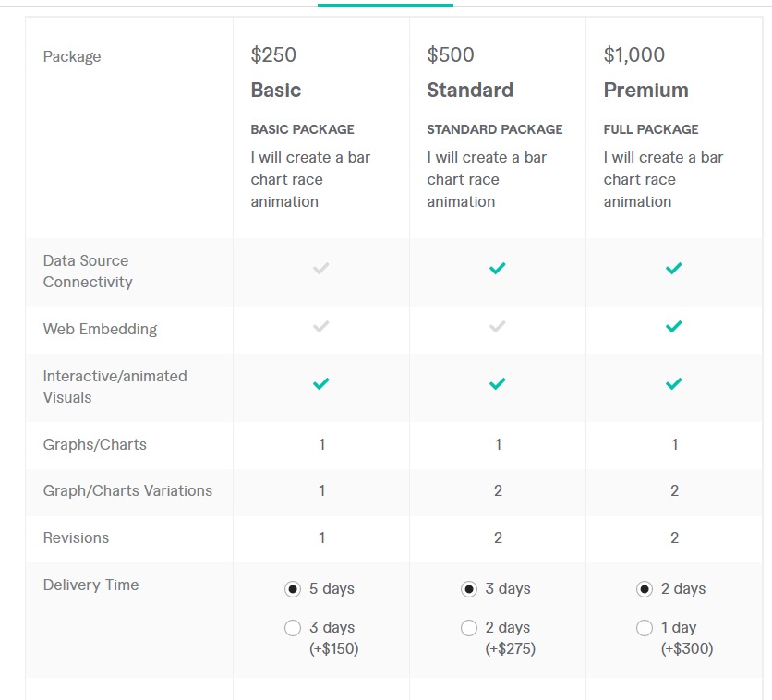
Task: Select Standard 3 days delivery option
Action: coord(469,589)
